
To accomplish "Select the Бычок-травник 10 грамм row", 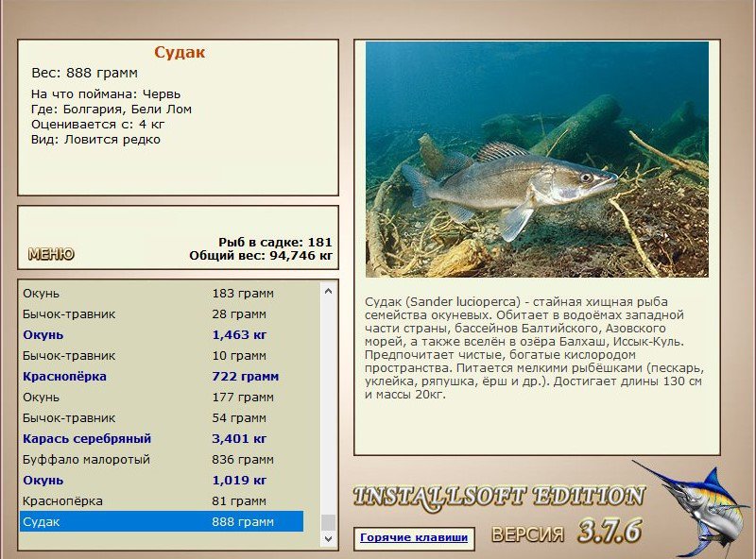I will point(162,355).
